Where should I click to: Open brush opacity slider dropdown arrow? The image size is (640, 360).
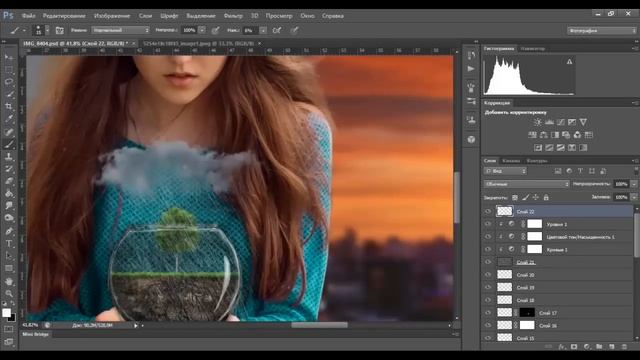pyautogui.click(x=202, y=30)
